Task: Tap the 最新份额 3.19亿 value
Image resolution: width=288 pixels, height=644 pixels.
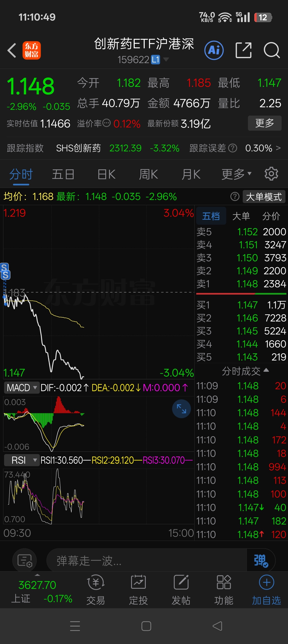Action: (x=196, y=124)
